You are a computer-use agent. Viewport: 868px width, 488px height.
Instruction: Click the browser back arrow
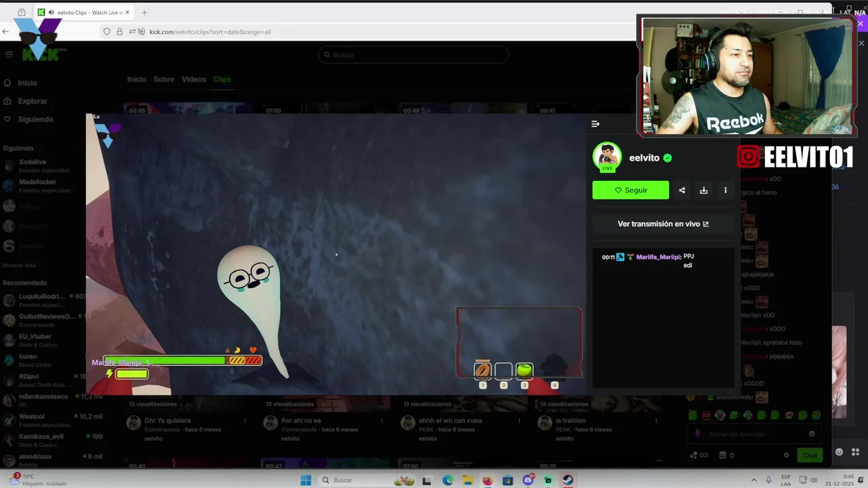(x=6, y=31)
